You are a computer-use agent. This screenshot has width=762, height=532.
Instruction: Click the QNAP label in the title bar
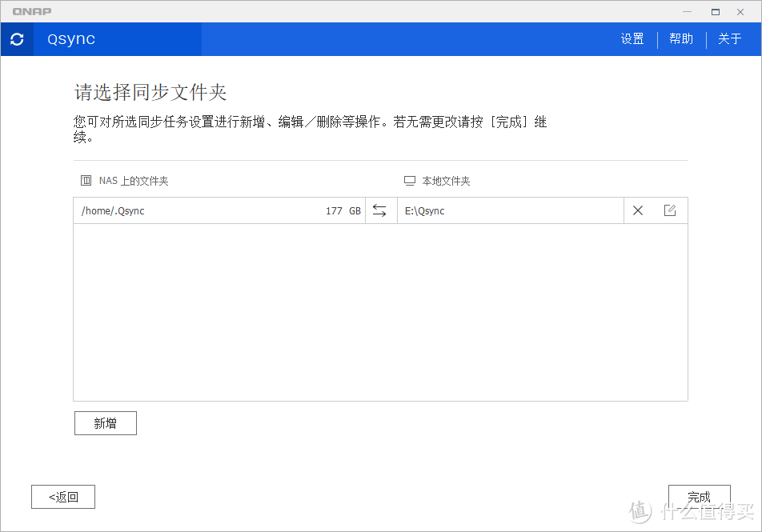[x=32, y=11]
